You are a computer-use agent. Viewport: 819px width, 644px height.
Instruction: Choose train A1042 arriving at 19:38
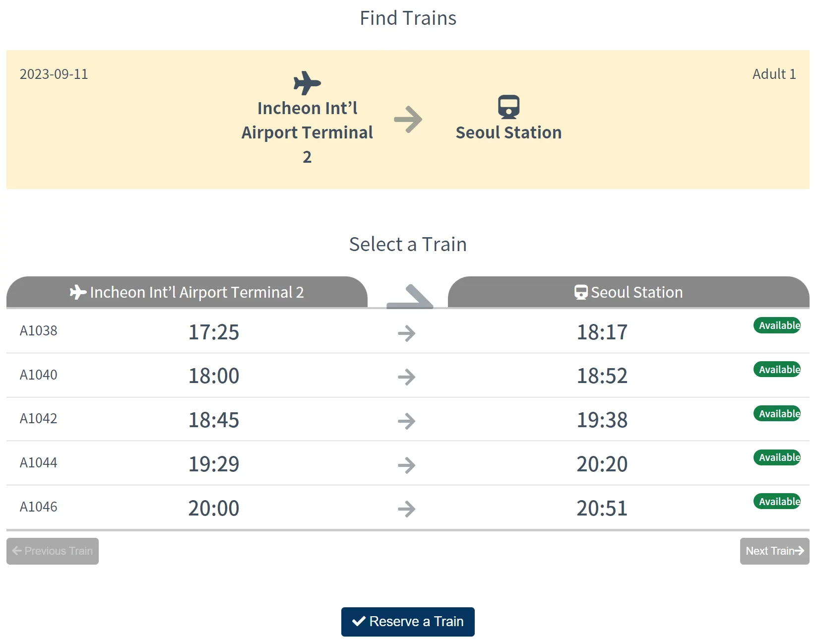602,420
